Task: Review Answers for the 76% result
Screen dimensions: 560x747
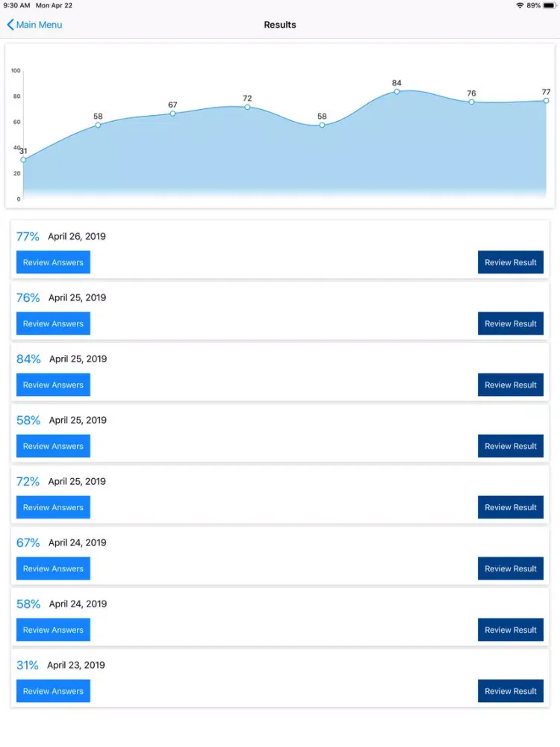Action: [x=53, y=323]
